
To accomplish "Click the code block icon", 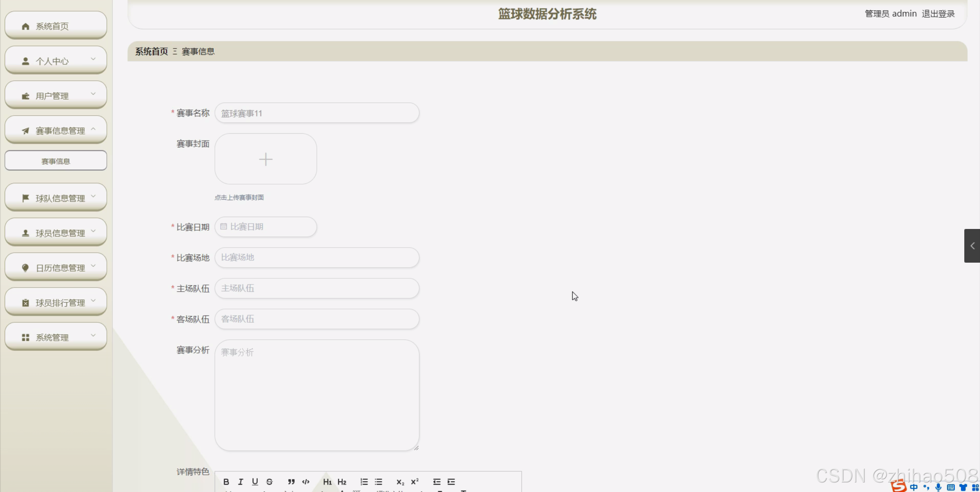I will [306, 482].
